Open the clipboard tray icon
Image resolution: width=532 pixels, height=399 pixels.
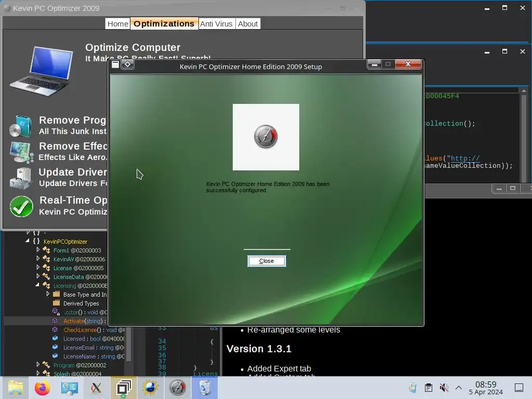click(429, 388)
